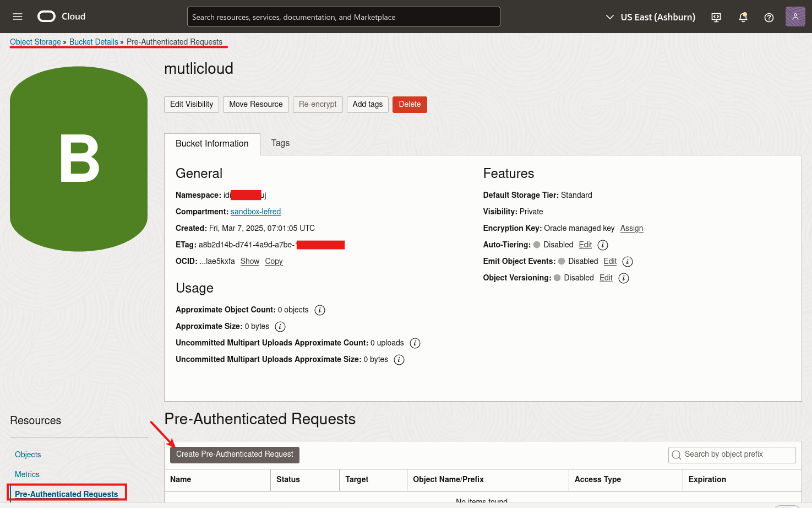The height and width of the screenshot is (508, 812).
Task: Click the Re-encrypt button
Action: pos(318,105)
